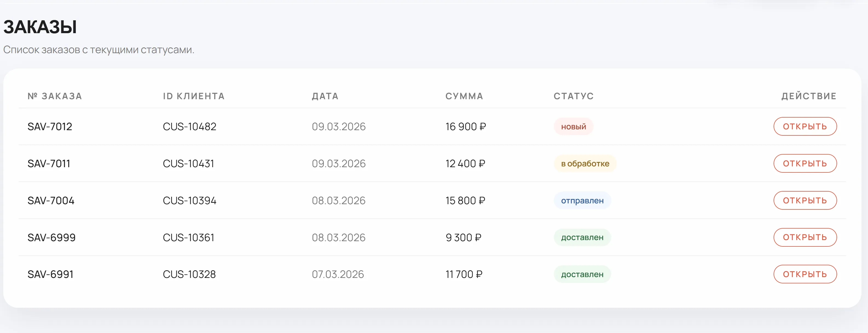The height and width of the screenshot is (333, 868).
Task: Click the № ЗАКАЗА column header
Action: click(54, 96)
